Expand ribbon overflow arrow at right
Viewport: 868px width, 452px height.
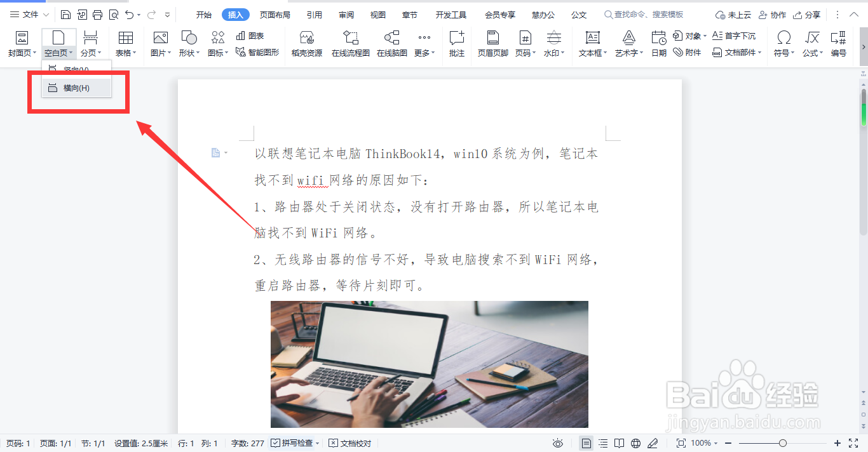(x=863, y=46)
